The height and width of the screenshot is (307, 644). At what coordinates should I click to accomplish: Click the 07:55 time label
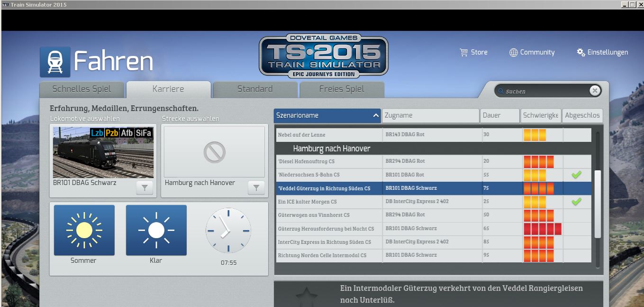(228, 262)
